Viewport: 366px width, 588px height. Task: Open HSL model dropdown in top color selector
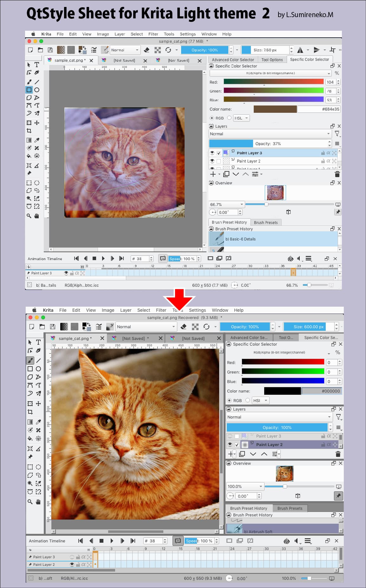click(x=242, y=118)
